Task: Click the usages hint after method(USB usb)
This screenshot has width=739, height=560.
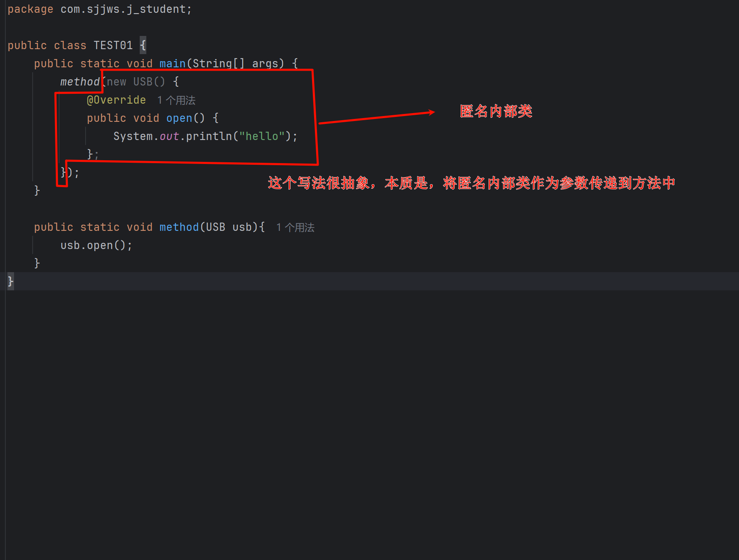Action: click(x=295, y=228)
